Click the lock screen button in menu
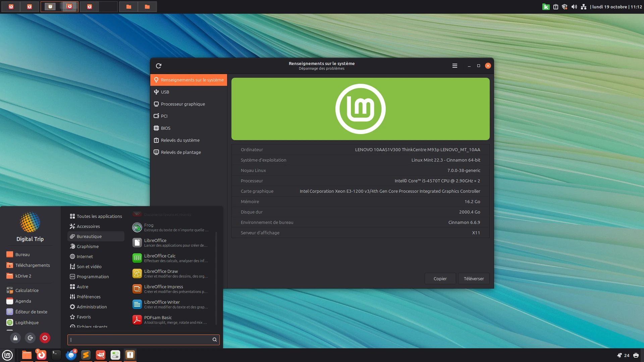Screen dimensions: 644x362 (15, 338)
